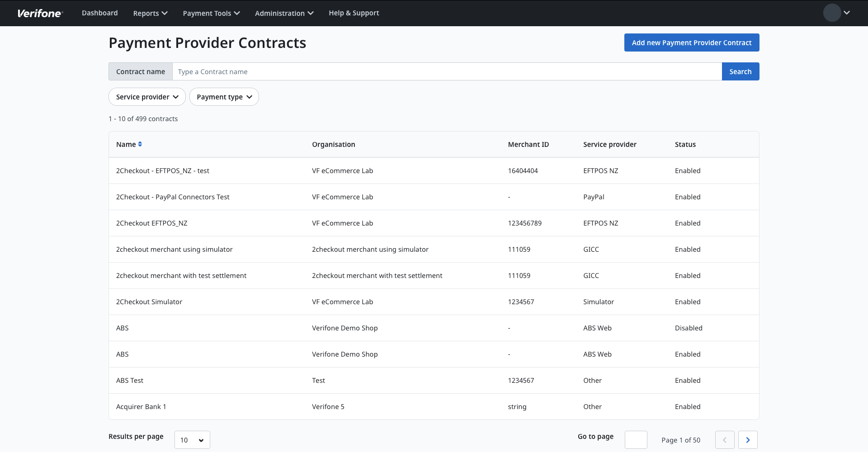Image resolution: width=868 pixels, height=452 pixels.
Task: Open 2Checkout - PayPal Connectors Test contract
Action: [173, 197]
